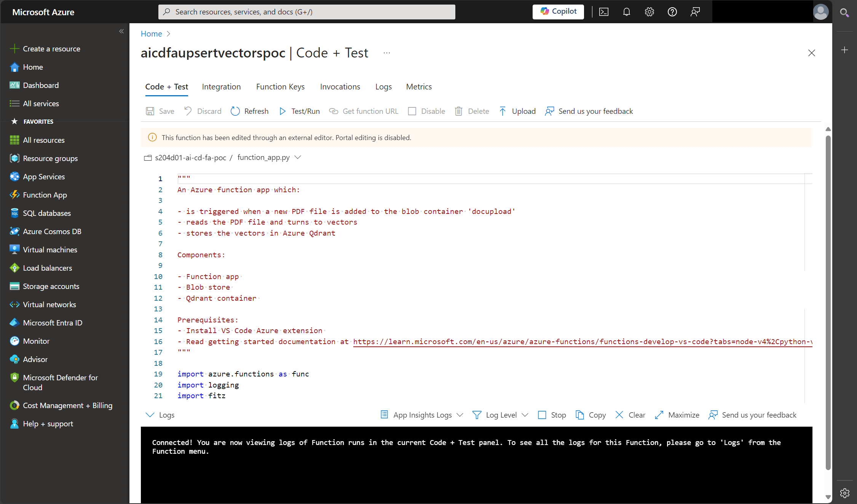Close the Code + Test blade
The height and width of the screenshot is (504, 857).
[x=811, y=53]
